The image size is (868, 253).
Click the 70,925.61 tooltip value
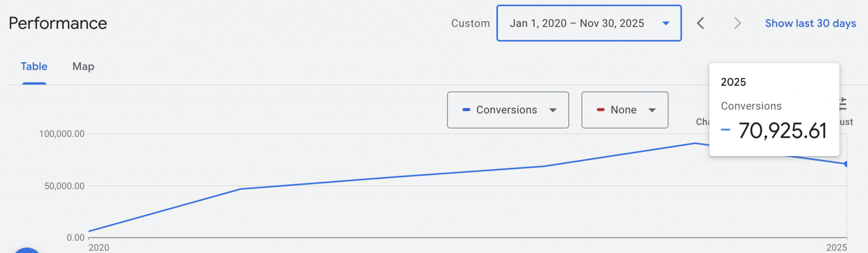[782, 130]
